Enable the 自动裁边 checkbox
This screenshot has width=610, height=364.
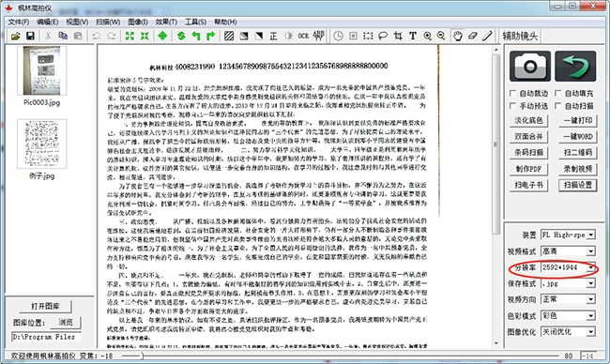pyautogui.click(x=512, y=93)
